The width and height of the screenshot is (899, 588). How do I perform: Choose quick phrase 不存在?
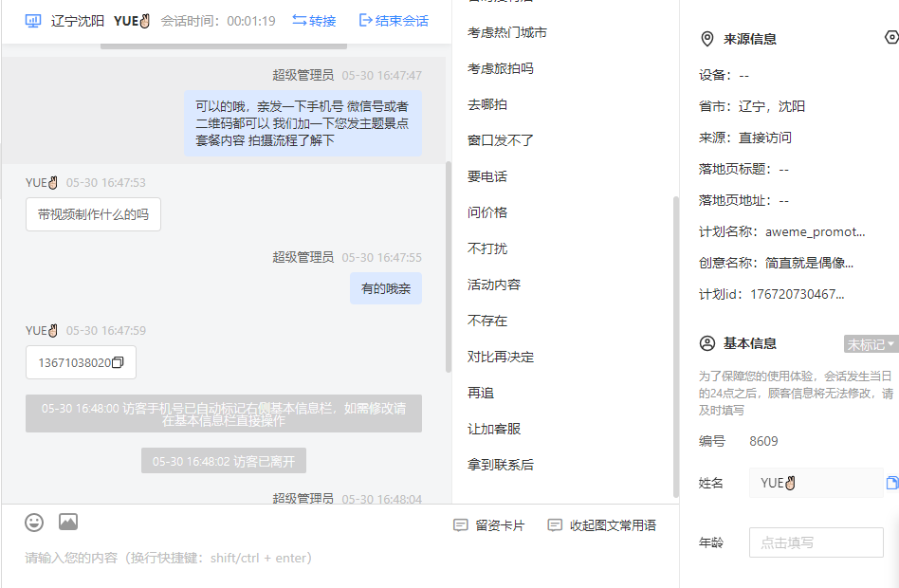pyautogui.click(x=487, y=321)
